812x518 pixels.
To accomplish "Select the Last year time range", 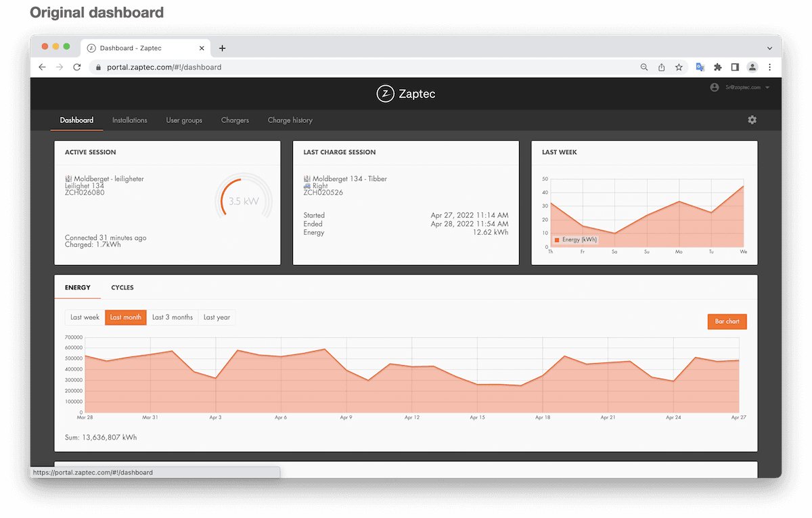I will [217, 317].
